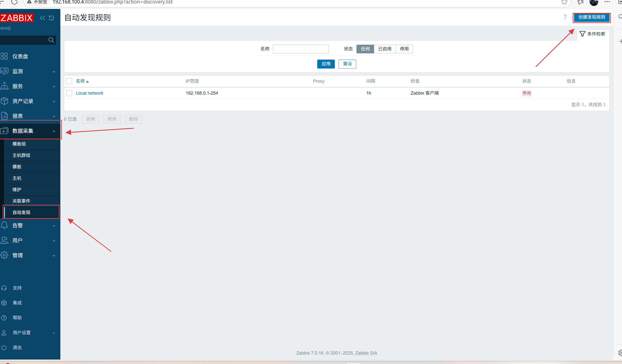Click the Zabbix 客户端 check cell
This screenshot has height=364, width=622.
pyautogui.click(x=425, y=93)
